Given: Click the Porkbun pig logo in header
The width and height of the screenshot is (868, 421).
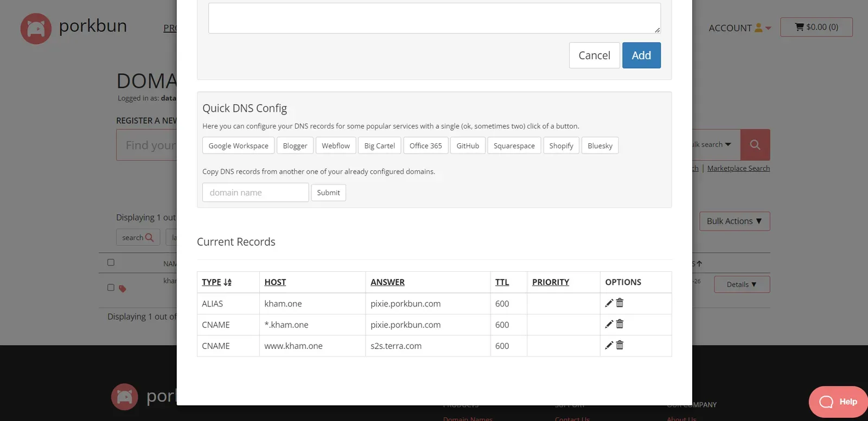Looking at the screenshot, I should pos(36,28).
